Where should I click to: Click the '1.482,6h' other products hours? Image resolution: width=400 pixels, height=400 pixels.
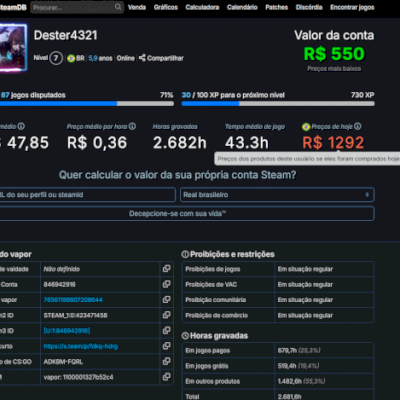pos(290,381)
